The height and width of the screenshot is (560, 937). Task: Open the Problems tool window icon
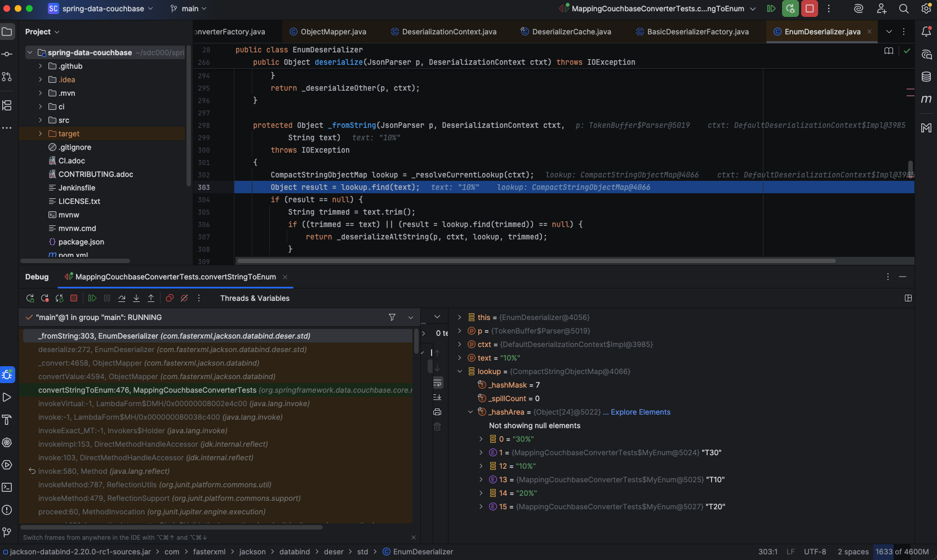point(7,510)
